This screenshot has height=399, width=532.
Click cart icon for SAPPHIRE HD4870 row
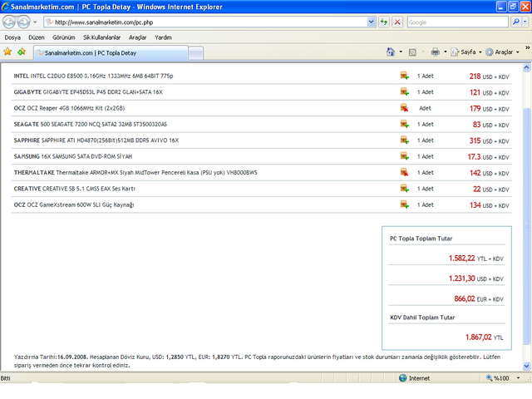(x=404, y=140)
